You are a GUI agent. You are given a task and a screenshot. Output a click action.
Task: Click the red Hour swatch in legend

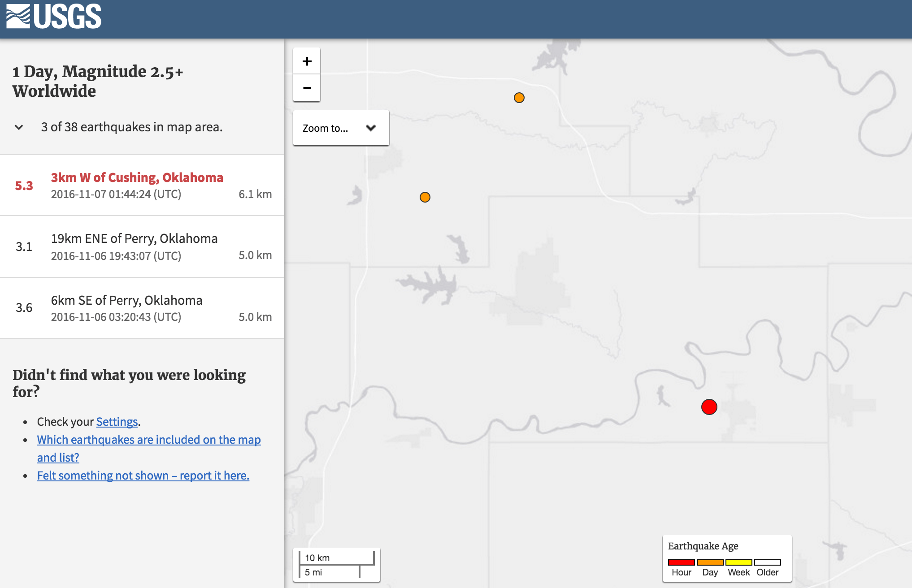click(681, 562)
